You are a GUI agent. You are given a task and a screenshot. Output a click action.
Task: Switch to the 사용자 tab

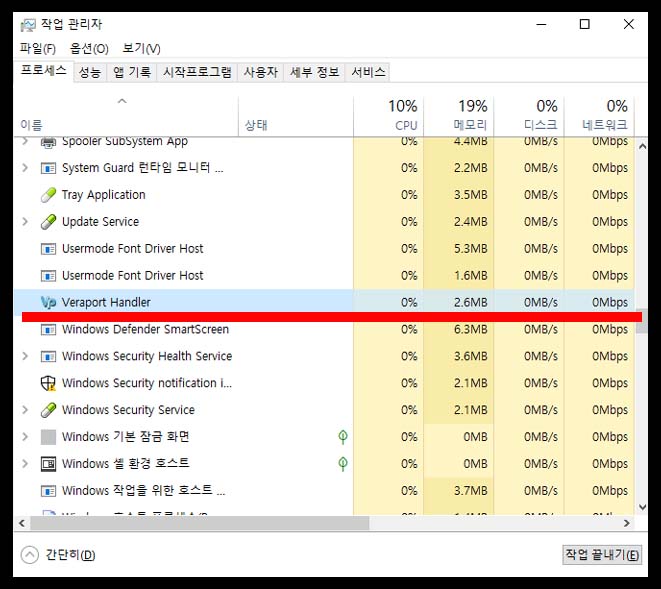tap(261, 73)
